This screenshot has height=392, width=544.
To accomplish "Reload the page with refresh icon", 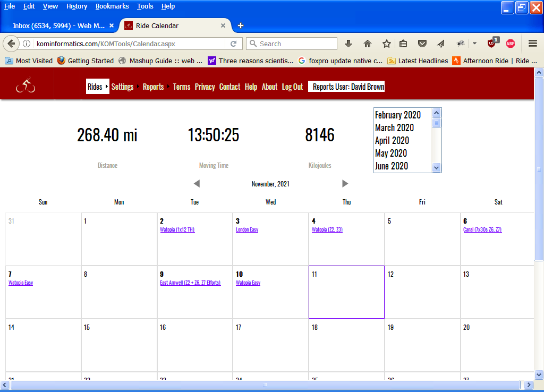I will point(234,44).
